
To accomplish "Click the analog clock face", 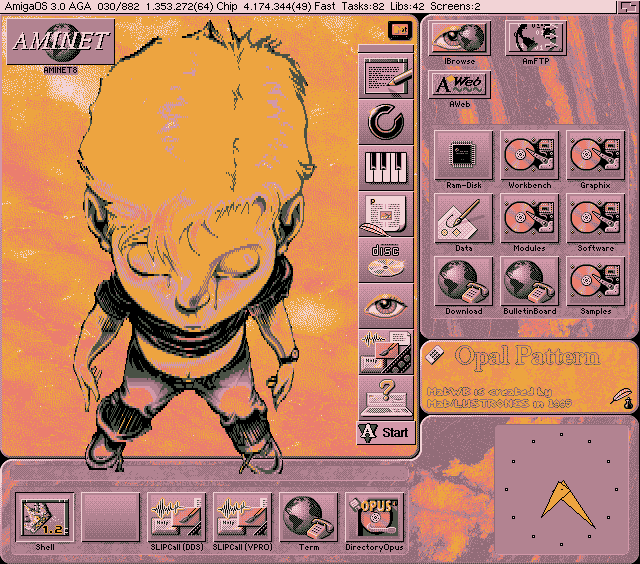I will [x=562, y=489].
